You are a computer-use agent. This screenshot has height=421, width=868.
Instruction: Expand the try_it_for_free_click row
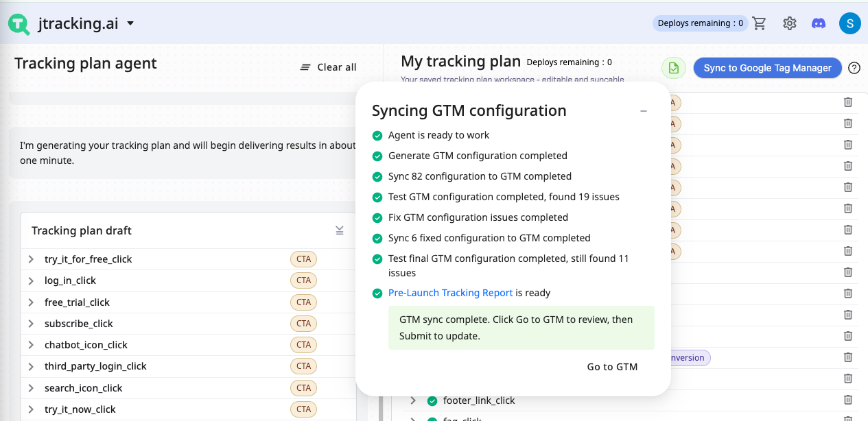31,259
